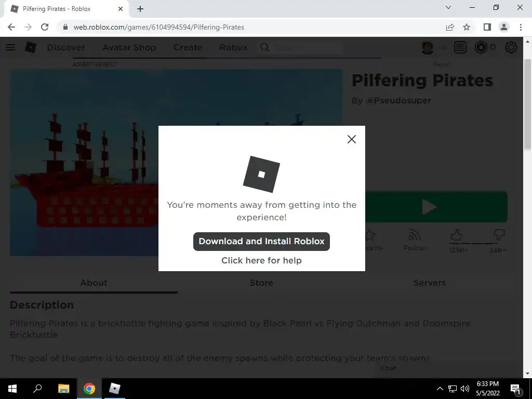The width and height of the screenshot is (532, 399).
Task: Show hidden system tray icons
Action: tap(440, 389)
